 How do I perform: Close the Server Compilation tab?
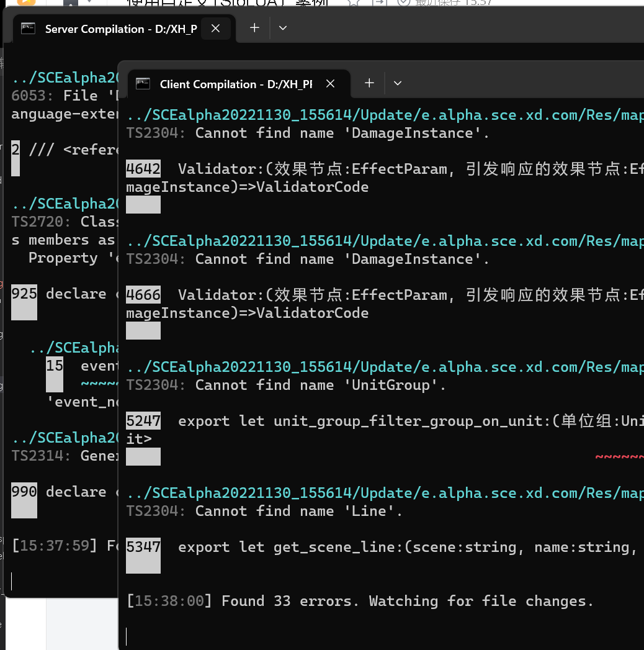pos(215,29)
